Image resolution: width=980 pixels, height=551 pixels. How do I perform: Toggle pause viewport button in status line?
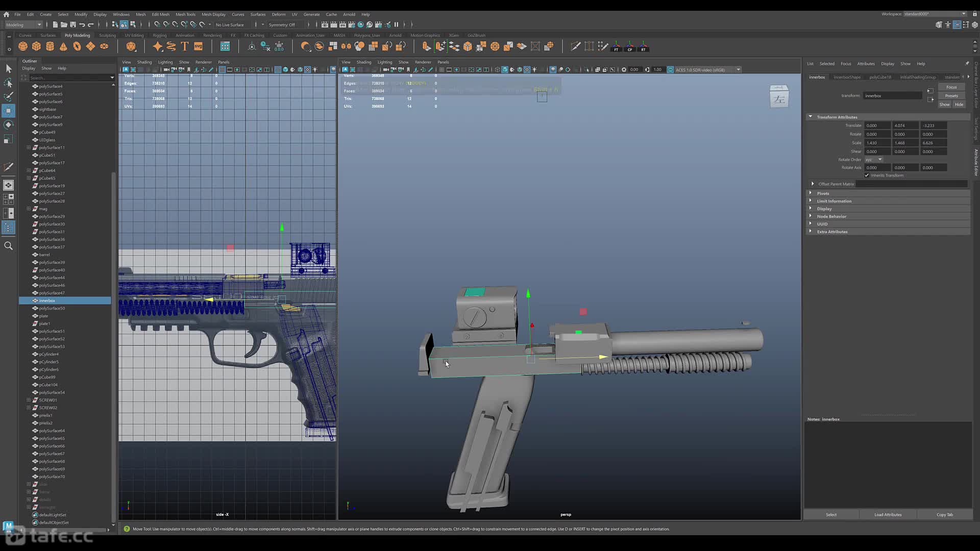(397, 24)
